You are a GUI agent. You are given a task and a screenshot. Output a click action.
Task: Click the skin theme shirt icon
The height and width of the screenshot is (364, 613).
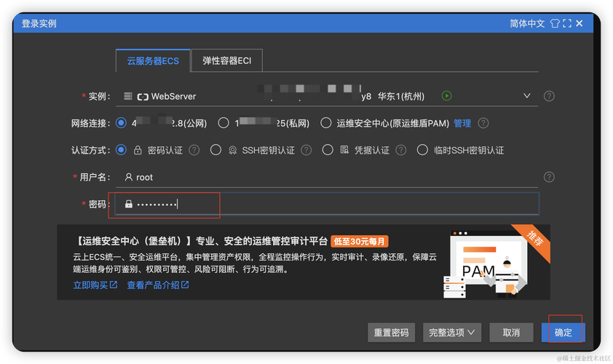point(555,23)
